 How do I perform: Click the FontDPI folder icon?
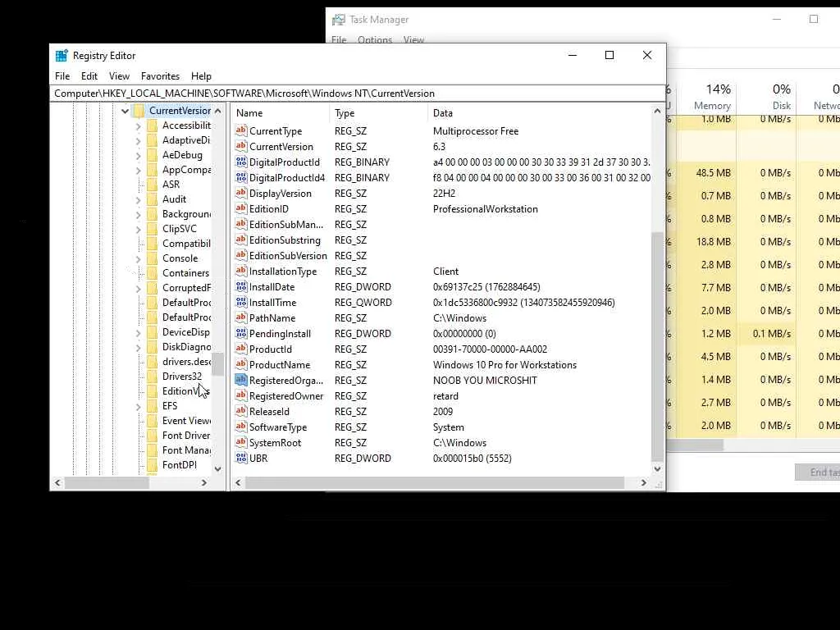(152, 465)
